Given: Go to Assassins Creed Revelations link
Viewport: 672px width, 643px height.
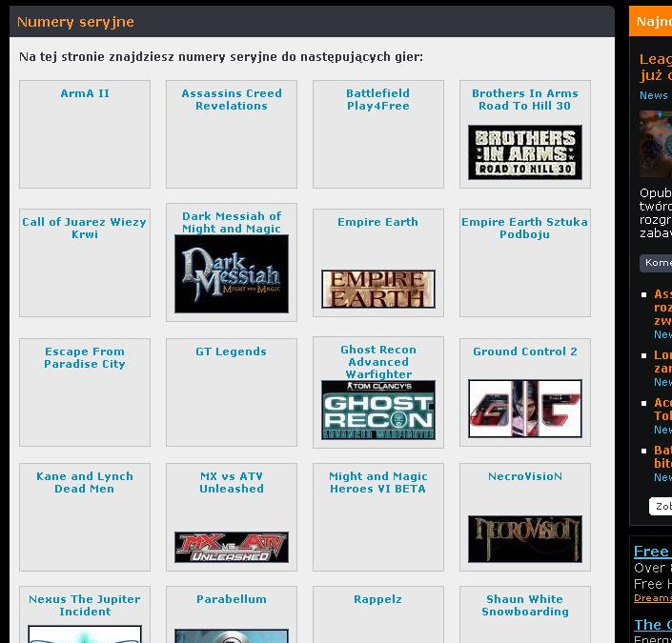Looking at the screenshot, I should [232, 100].
